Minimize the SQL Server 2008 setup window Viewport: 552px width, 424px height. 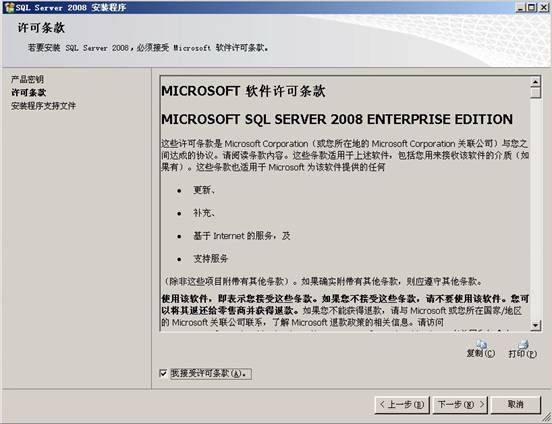click(521, 7)
